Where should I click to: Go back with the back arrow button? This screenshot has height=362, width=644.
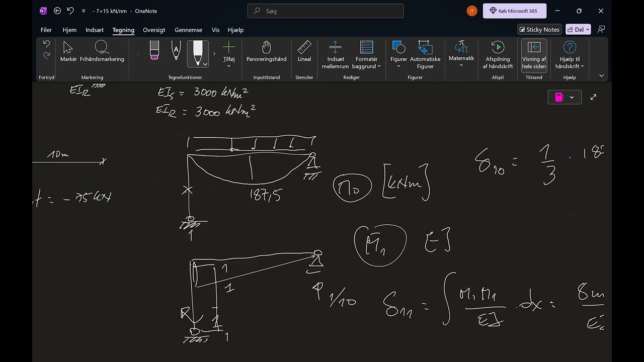tap(57, 11)
